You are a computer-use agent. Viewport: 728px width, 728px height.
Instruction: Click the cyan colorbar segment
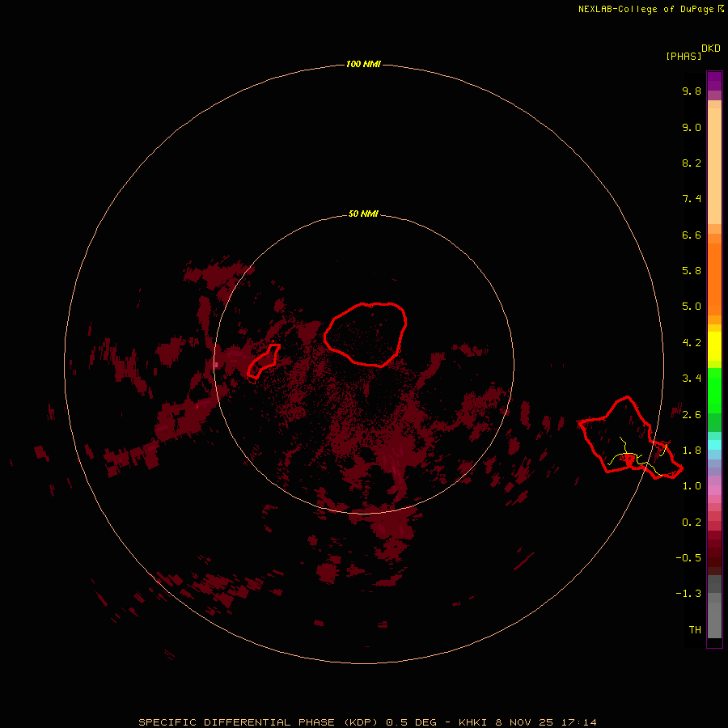coord(714,445)
